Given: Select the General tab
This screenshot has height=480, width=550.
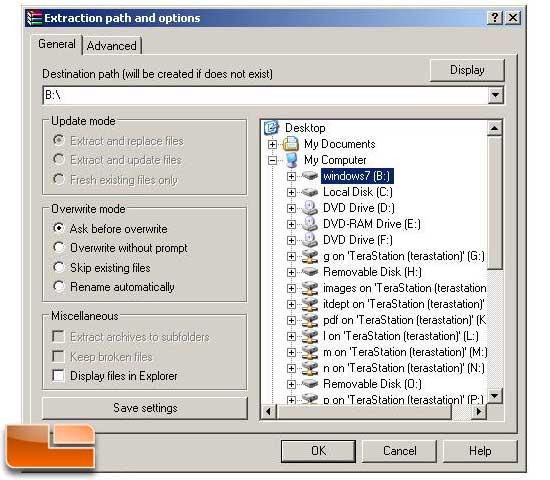Looking at the screenshot, I should [57, 44].
